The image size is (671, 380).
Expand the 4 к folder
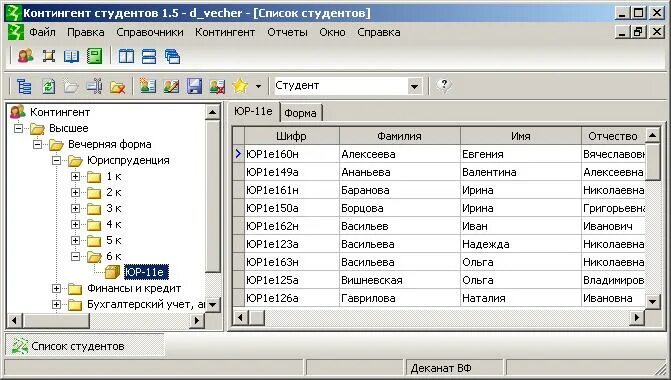75,225
